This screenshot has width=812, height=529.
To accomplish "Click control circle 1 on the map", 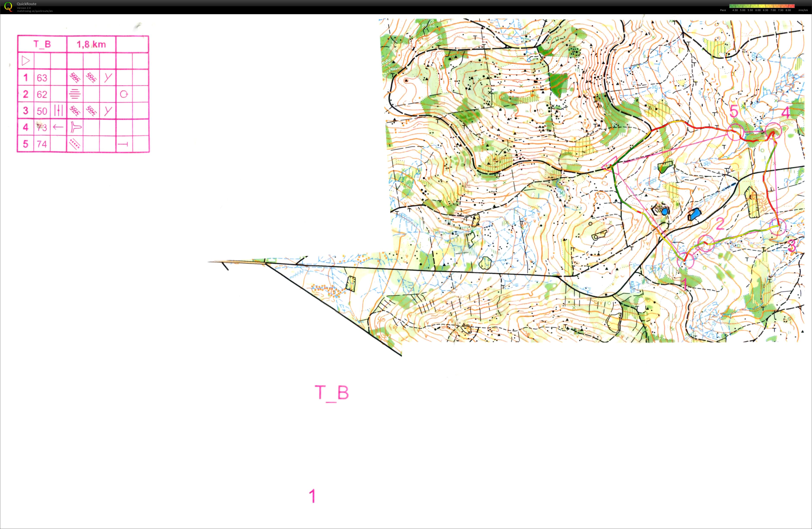I will (x=686, y=261).
